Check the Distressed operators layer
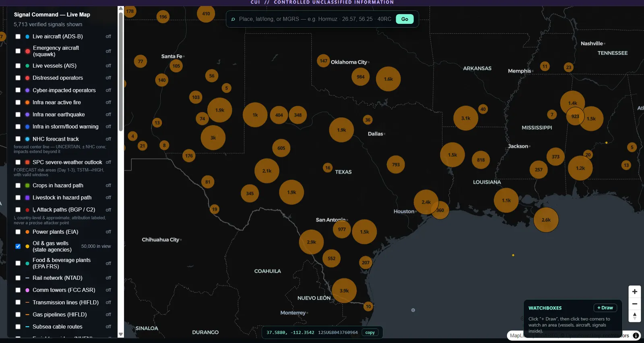Viewport: 644px width, 343px height. point(18,78)
